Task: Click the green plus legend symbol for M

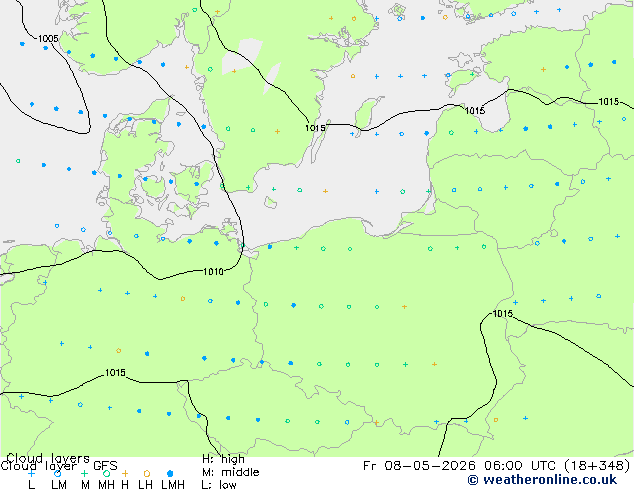Action: pyautogui.click(x=84, y=473)
